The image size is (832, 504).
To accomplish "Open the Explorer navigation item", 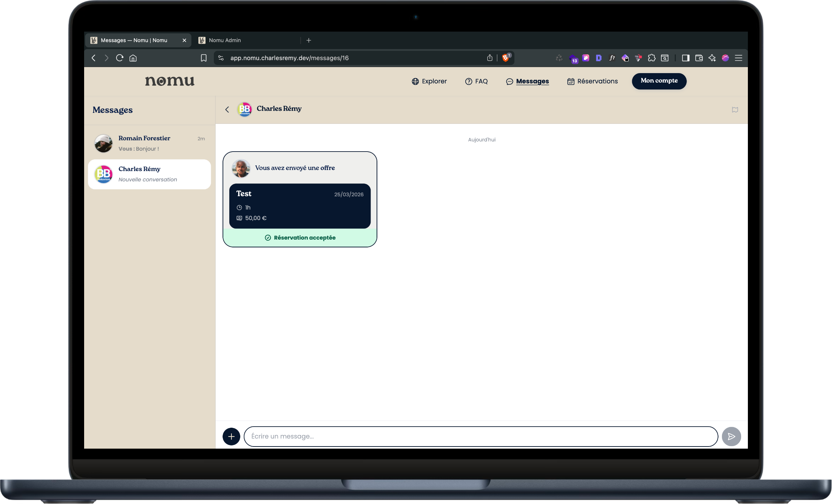I will point(429,81).
